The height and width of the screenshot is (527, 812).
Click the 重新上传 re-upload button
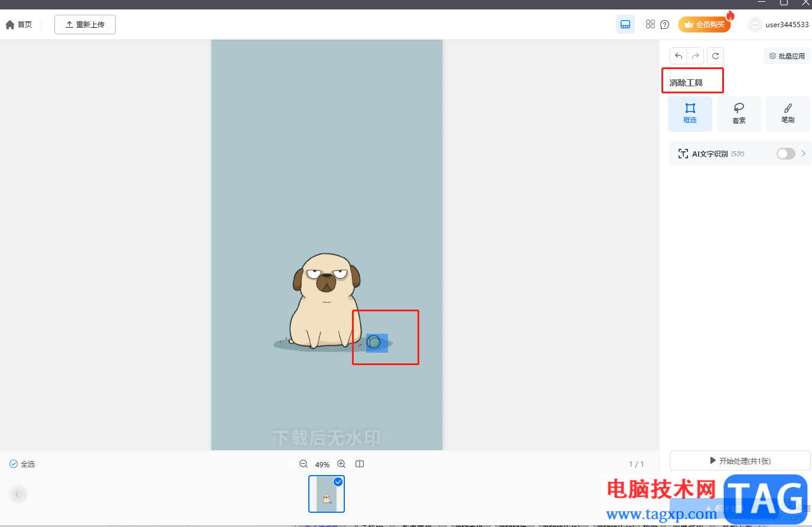tap(85, 25)
